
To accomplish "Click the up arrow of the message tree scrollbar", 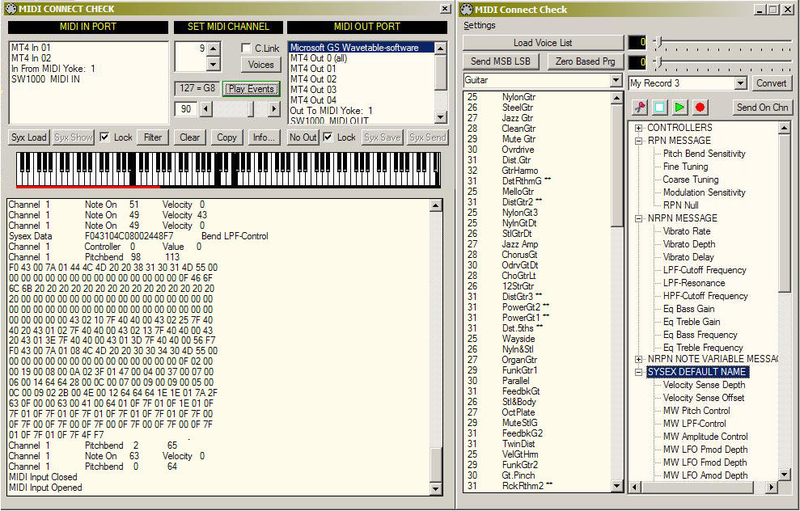I will pos(785,128).
